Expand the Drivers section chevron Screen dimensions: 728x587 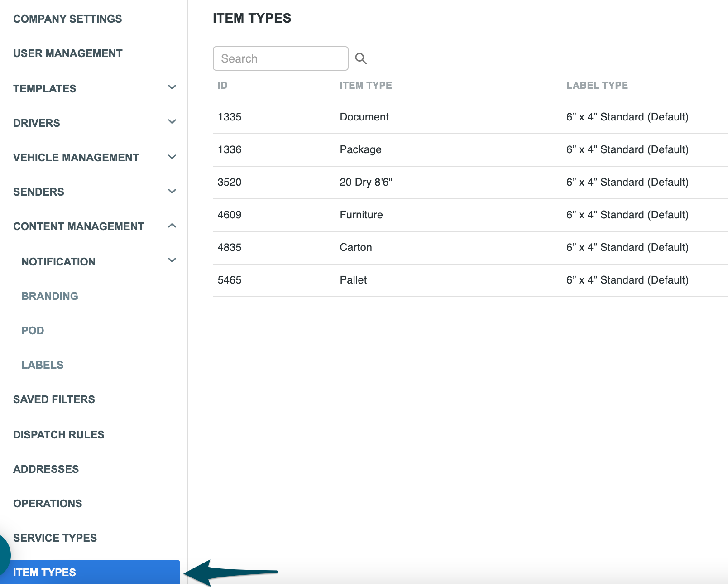click(172, 122)
